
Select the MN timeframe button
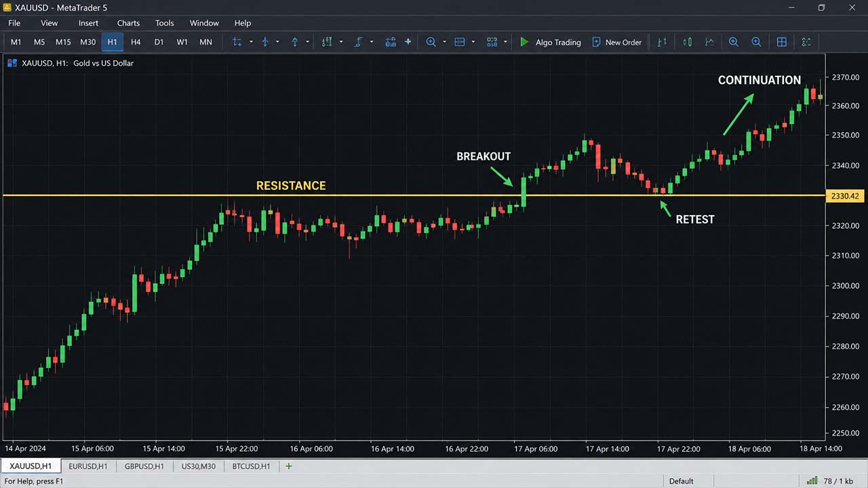tap(205, 42)
